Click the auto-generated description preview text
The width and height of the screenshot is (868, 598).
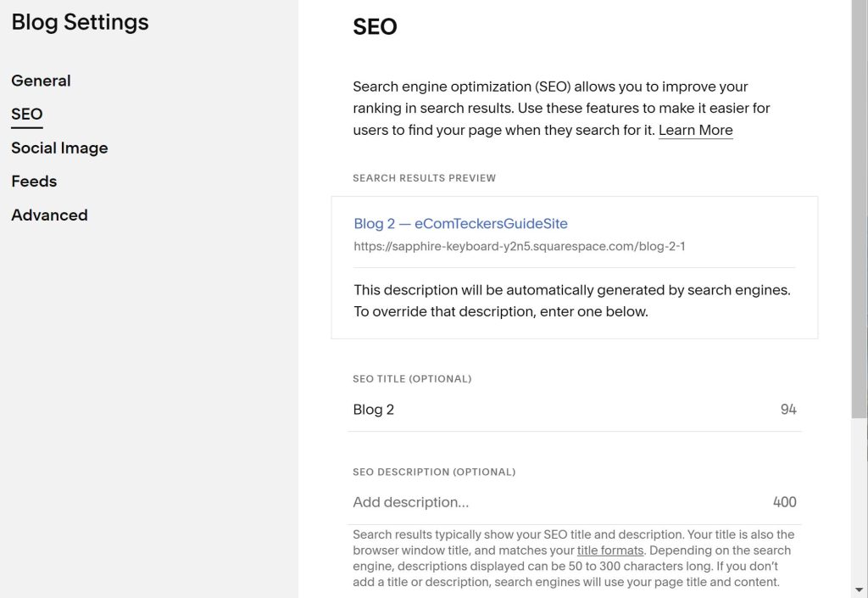[x=572, y=300]
